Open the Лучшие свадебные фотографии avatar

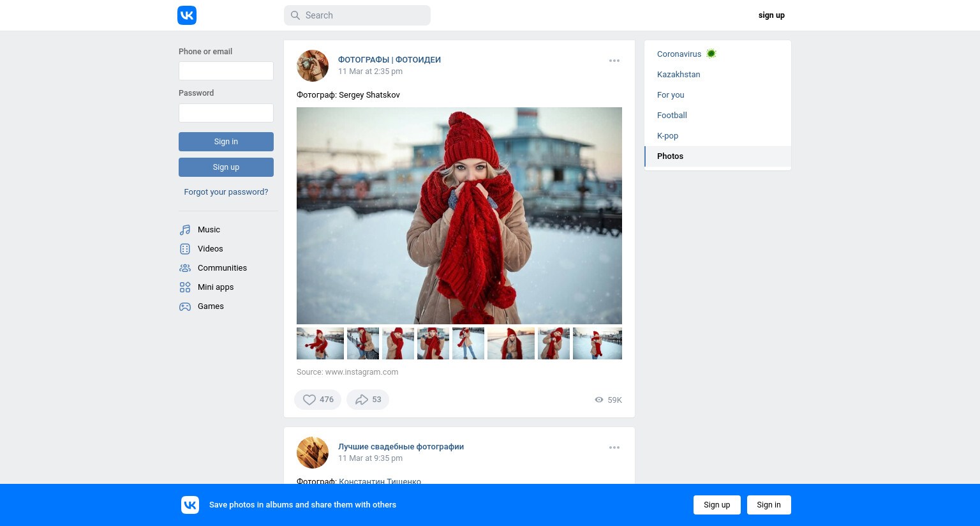(313, 453)
